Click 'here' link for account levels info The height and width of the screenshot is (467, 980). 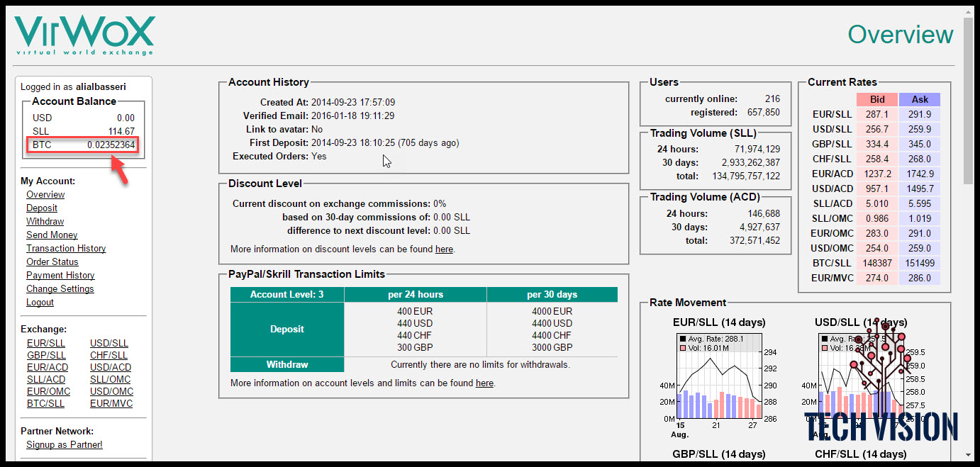click(x=484, y=383)
